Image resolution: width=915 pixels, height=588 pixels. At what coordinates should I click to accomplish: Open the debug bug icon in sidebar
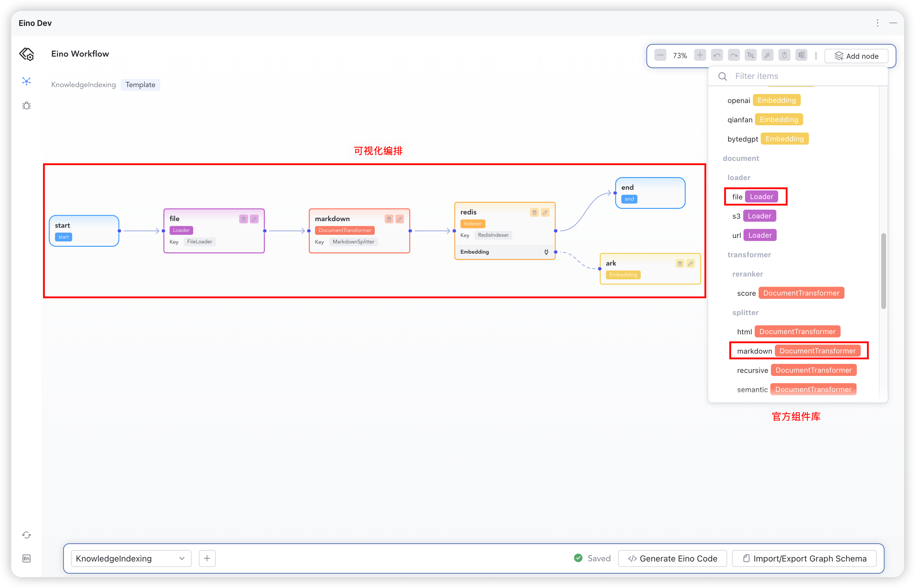(x=26, y=106)
